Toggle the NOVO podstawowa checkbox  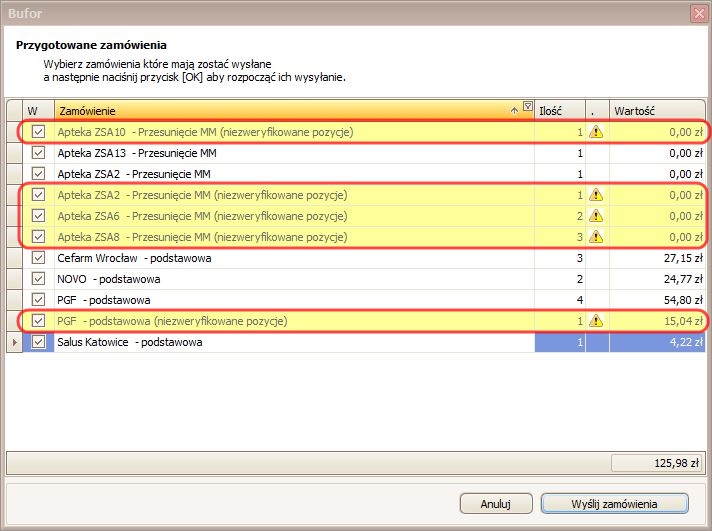click(x=39, y=279)
